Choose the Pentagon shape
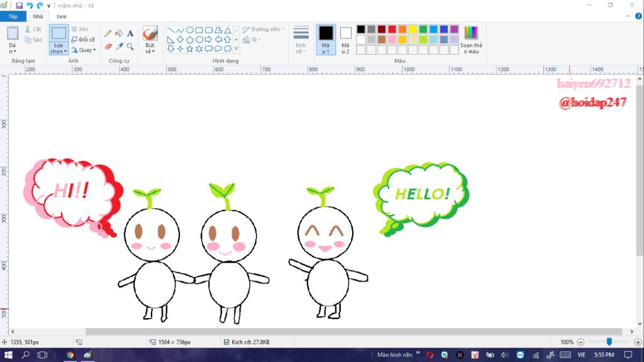Screen dimensions: 644x362 click(190, 40)
